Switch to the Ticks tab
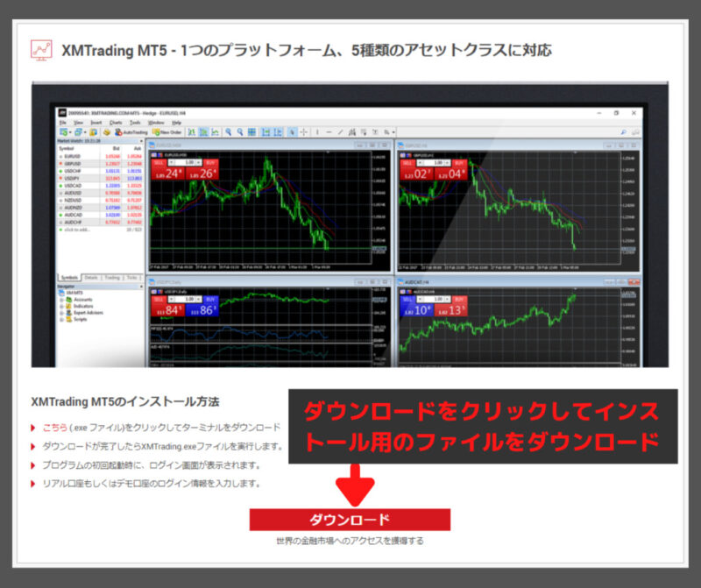The height and width of the screenshot is (588, 701). [x=132, y=278]
